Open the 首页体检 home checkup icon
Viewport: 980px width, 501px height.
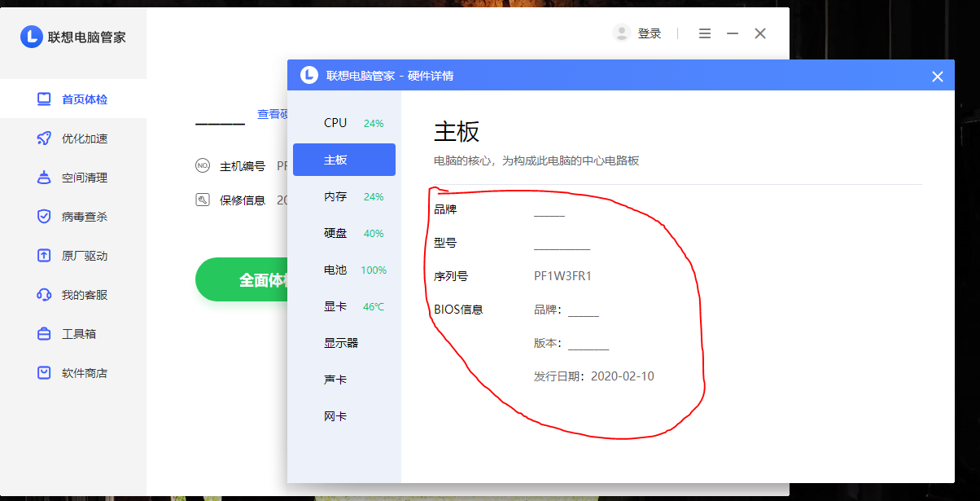point(44,99)
